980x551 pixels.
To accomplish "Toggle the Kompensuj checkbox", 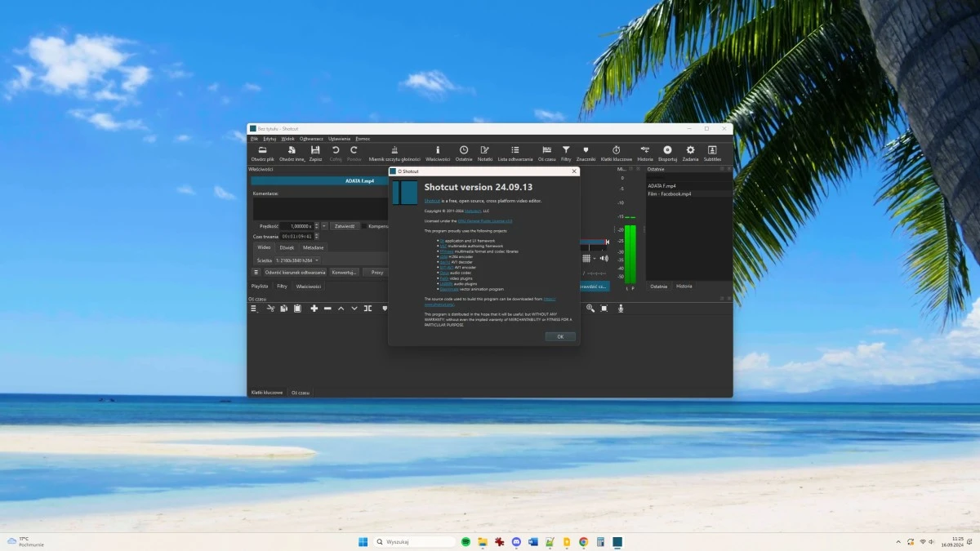I will point(364,226).
